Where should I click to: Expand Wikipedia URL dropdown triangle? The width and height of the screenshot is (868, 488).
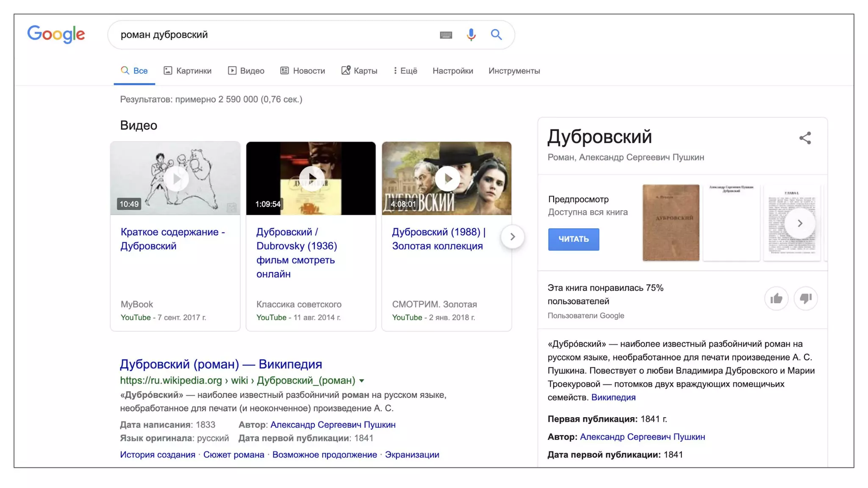[362, 381]
